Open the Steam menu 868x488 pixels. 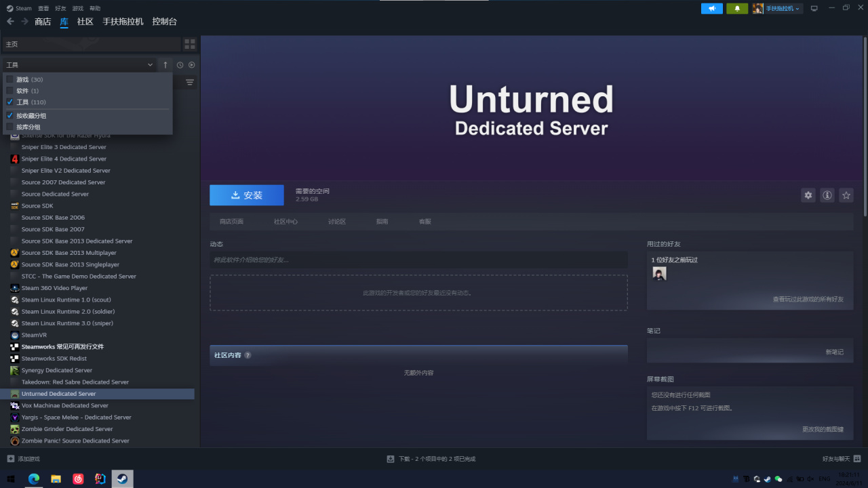19,8
